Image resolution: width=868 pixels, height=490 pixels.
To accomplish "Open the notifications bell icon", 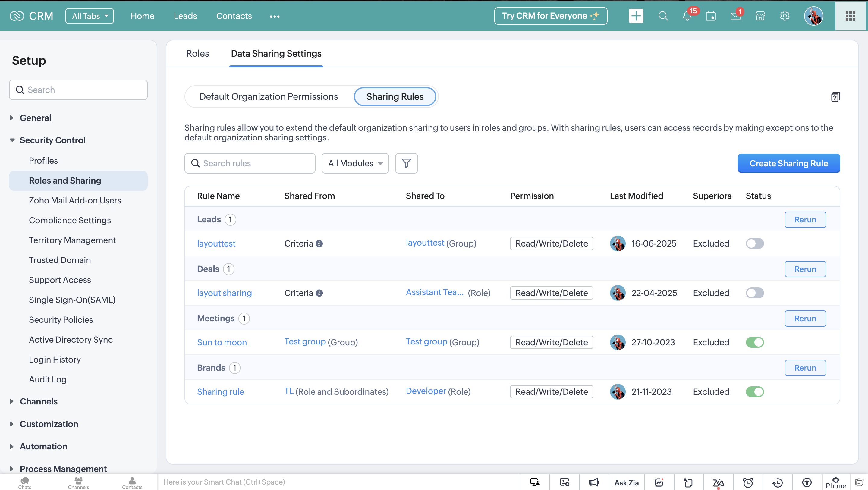I will point(687,16).
